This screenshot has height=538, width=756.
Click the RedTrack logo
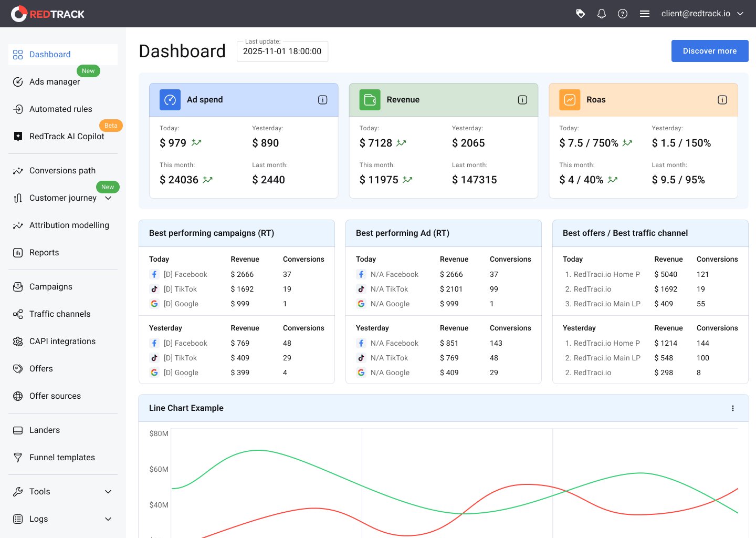[48, 14]
